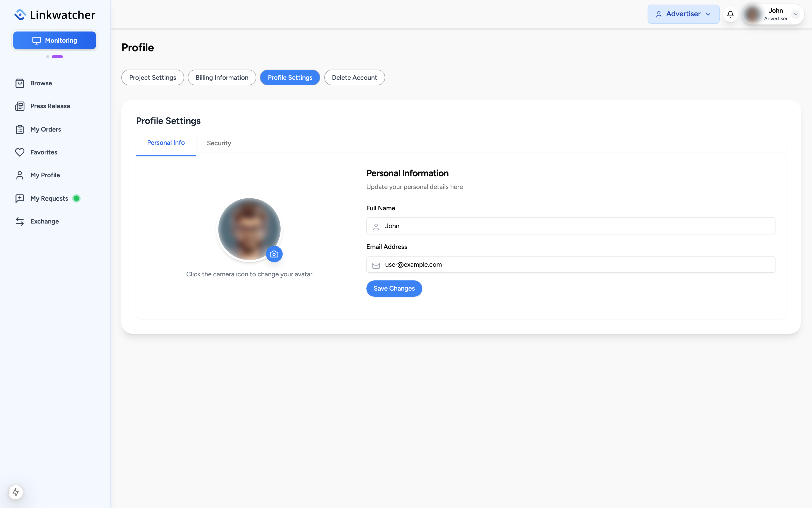Click the lightning bolt icon at bottom left
The image size is (812, 508).
16,492
